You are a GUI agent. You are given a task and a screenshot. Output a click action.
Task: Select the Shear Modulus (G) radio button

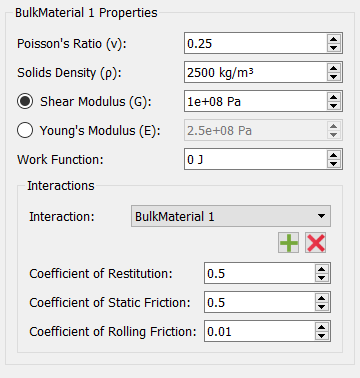pyautogui.click(x=25, y=101)
